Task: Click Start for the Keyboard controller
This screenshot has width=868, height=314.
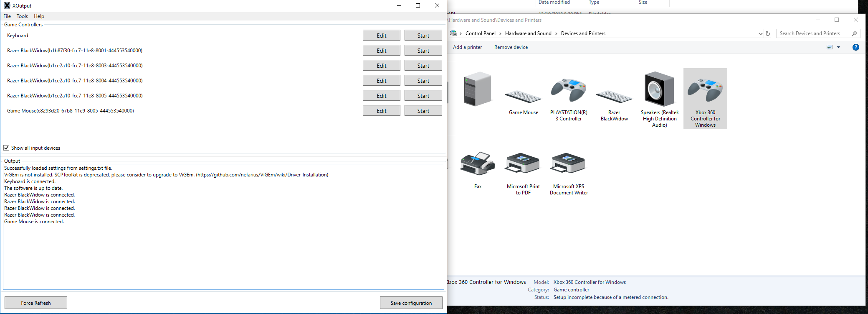Action: click(423, 36)
